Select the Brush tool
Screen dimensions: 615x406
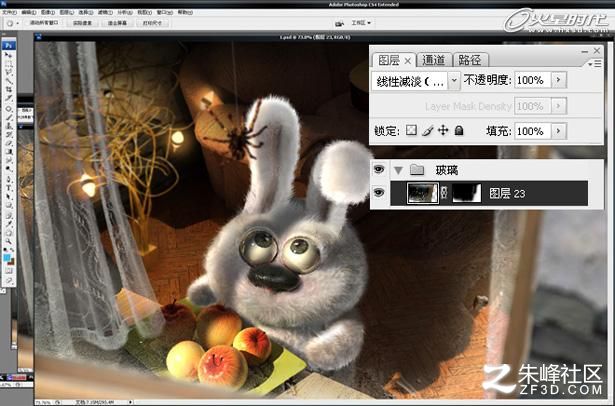(8, 118)
